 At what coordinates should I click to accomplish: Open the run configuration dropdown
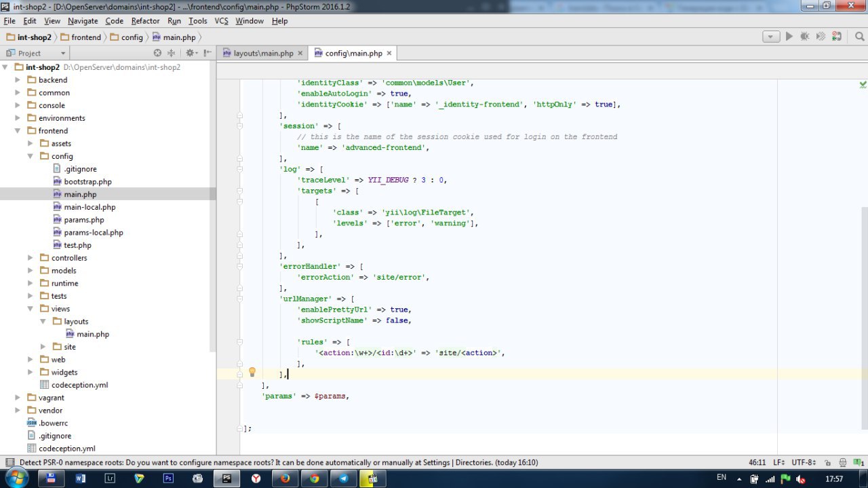click(x=771, y=37)
